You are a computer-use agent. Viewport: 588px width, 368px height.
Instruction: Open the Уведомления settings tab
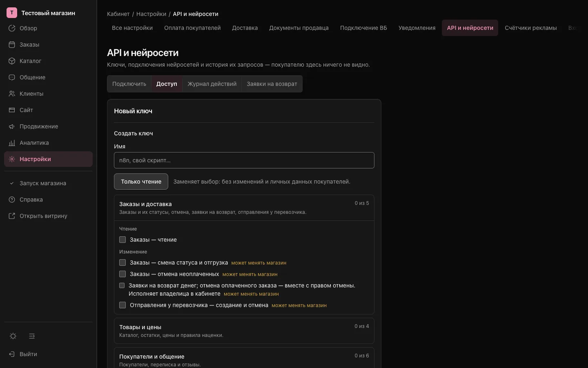pos(417,28)
